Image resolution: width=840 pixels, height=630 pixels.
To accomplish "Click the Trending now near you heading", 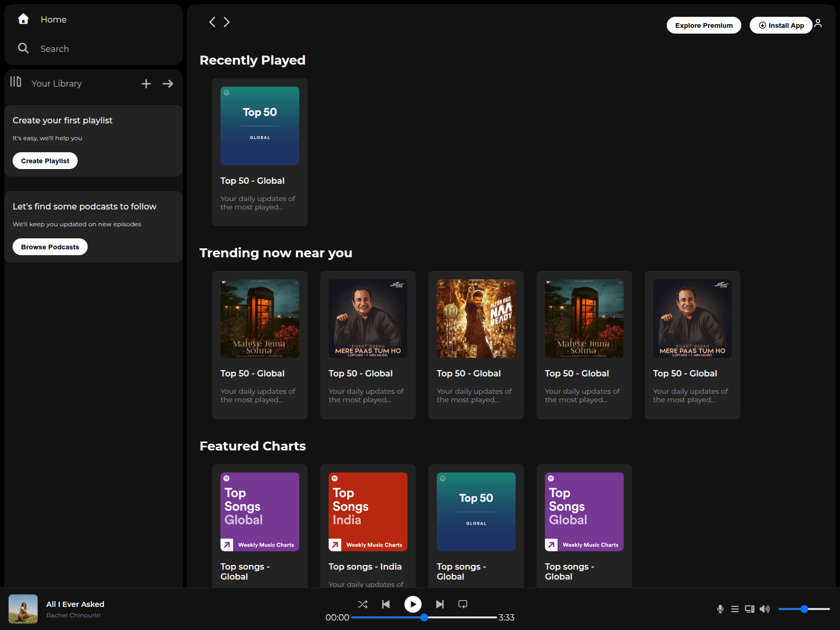I will [276, 253].
